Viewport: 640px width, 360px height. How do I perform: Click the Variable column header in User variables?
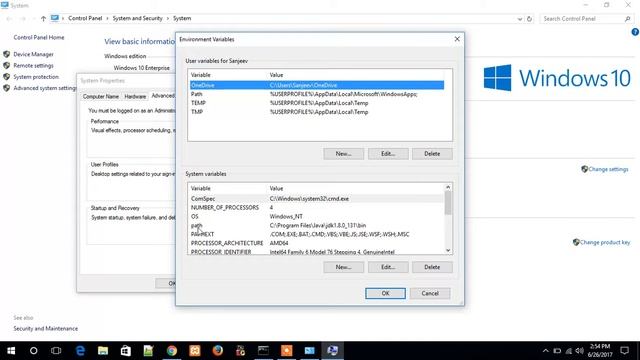point(201,75)
